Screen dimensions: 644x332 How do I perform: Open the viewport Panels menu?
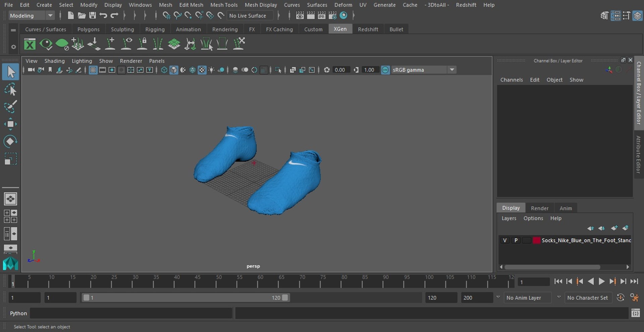pos(157,61)
